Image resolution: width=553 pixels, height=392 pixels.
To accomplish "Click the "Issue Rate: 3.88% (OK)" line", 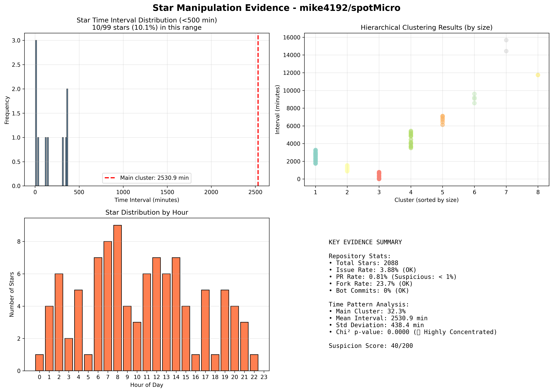I will [373, 270].
